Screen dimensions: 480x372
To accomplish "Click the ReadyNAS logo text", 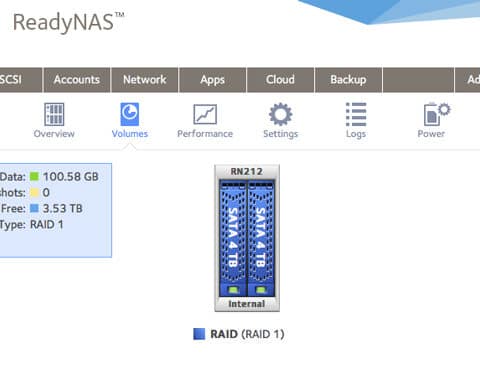I will 68,23.
